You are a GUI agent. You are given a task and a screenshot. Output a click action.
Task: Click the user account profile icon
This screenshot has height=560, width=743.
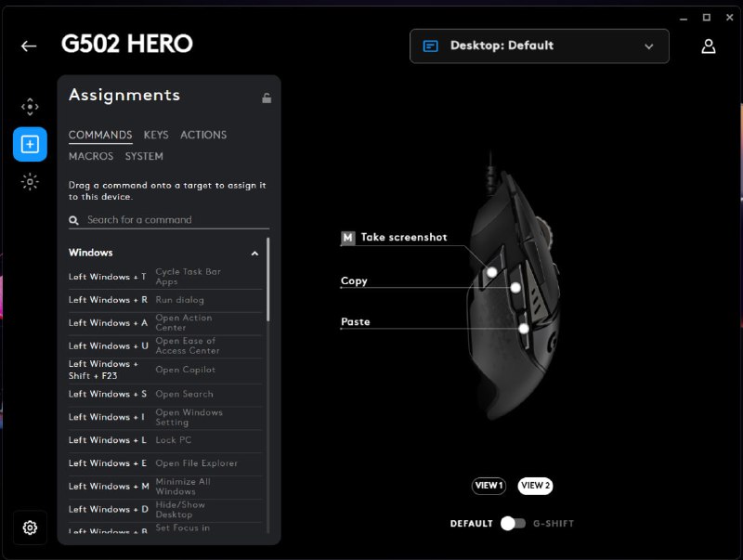pos(709,46)
